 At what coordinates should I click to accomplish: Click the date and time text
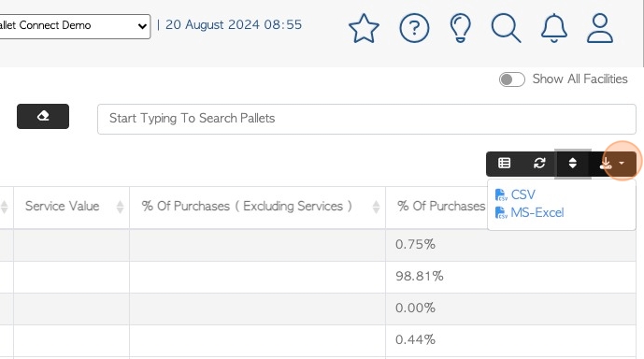tap(234, 25)
